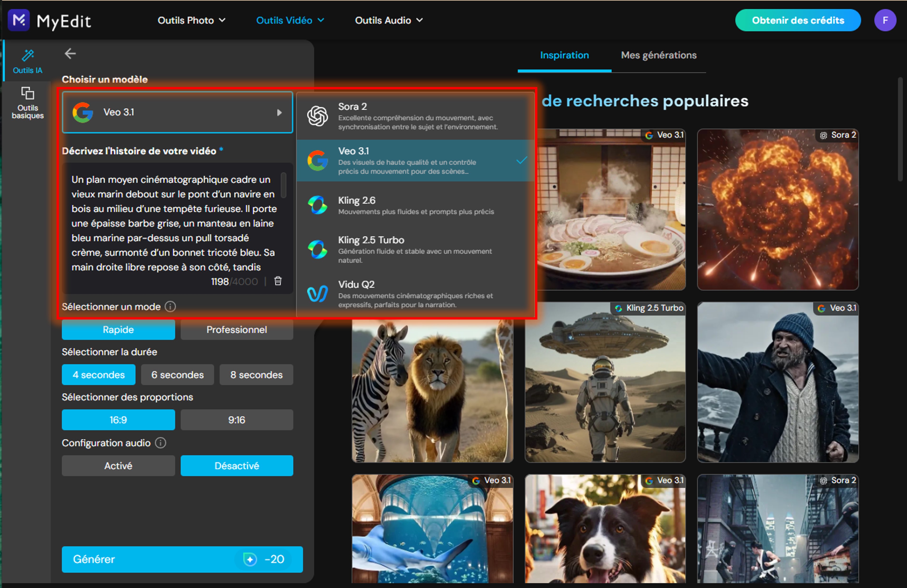
Task: Open the Outils IA sidebar panel
Action: (28, 61)
